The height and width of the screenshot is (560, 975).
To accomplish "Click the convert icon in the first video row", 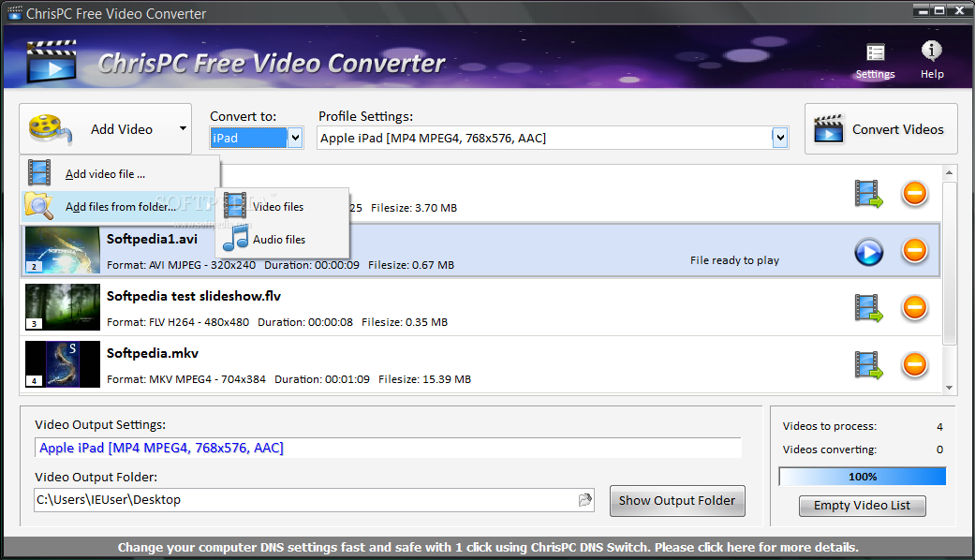I will click(868, 194).
